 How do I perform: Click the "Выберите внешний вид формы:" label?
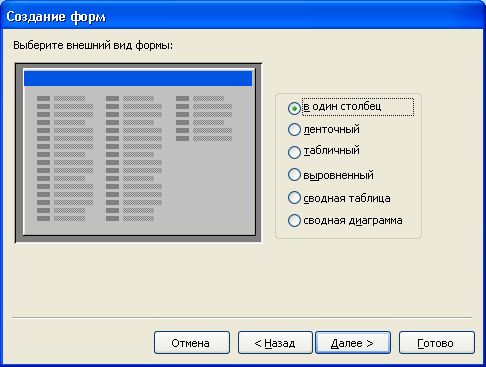[x=93, y=45]
